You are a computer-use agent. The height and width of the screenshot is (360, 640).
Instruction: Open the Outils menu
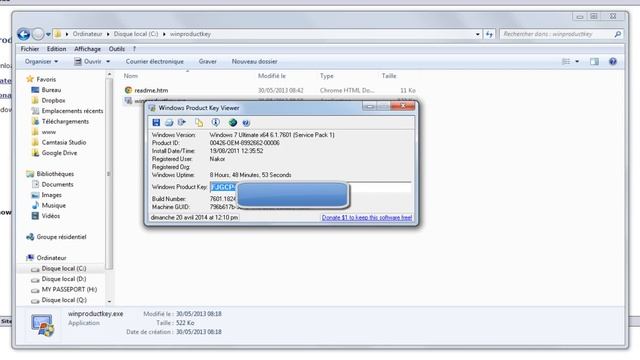click(x=116, y=49)
